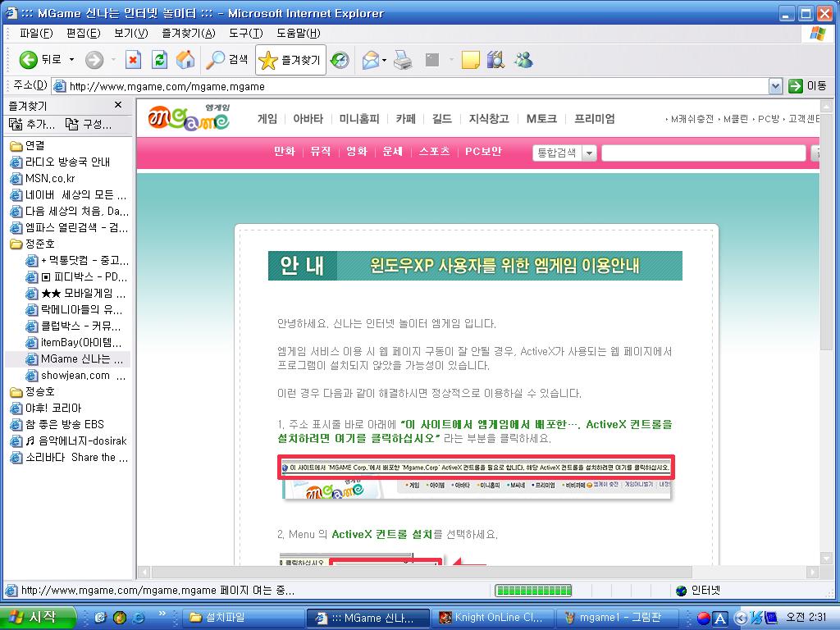
Task: Click the vertical scrollbar down arrow
Action: [825, 558]
